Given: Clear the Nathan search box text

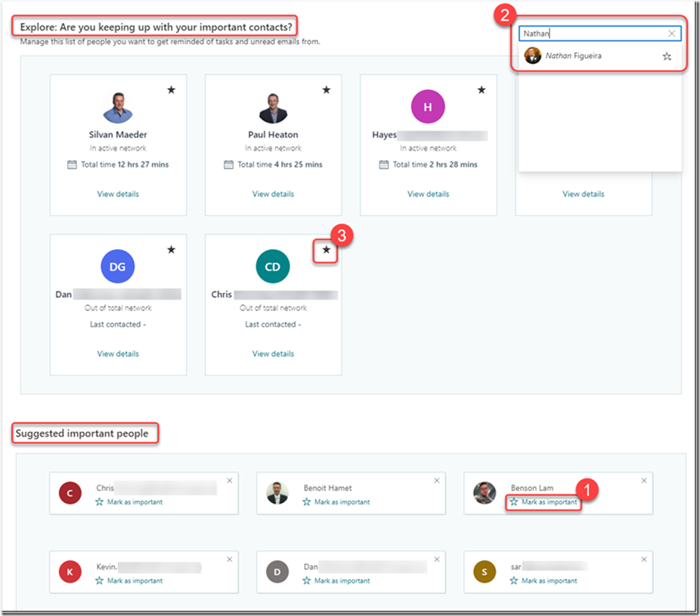Looking at the screenshot, I should [671, 33].
